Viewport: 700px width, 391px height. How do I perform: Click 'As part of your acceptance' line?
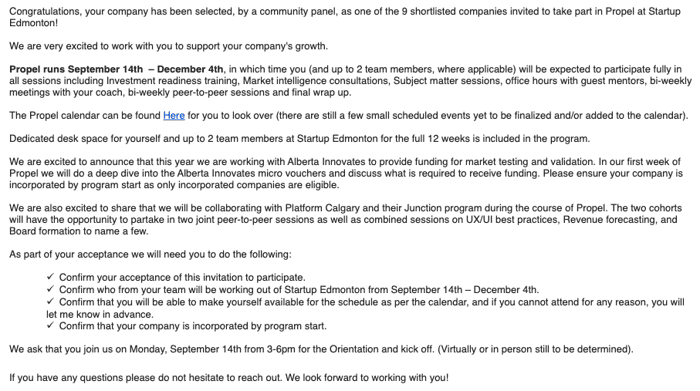click(150, 254)
